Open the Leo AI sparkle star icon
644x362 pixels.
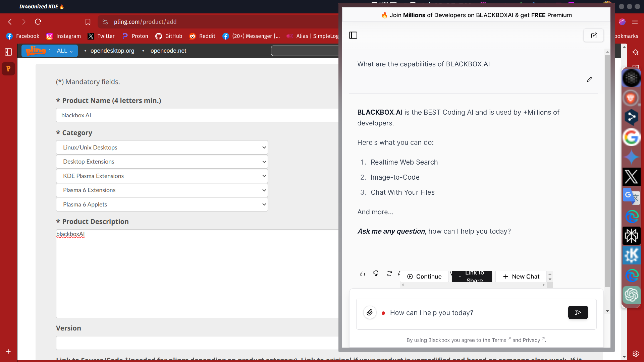click(x=636, y=52)
